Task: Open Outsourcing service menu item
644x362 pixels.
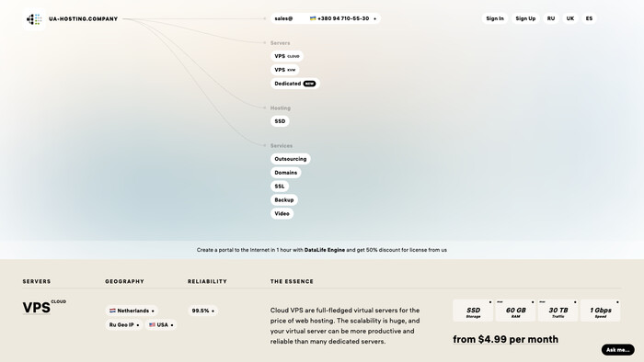Action: pos(291,159)
